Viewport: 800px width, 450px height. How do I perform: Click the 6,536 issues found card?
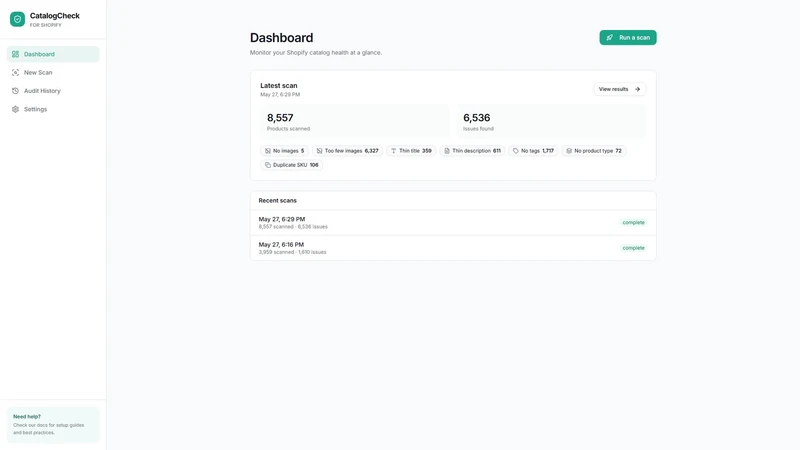point(552,122)
